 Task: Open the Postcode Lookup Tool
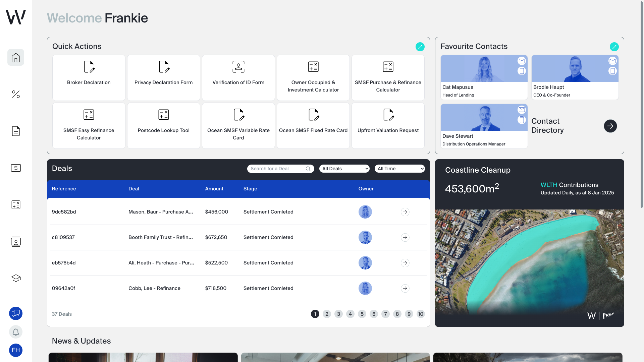(164, 126)
